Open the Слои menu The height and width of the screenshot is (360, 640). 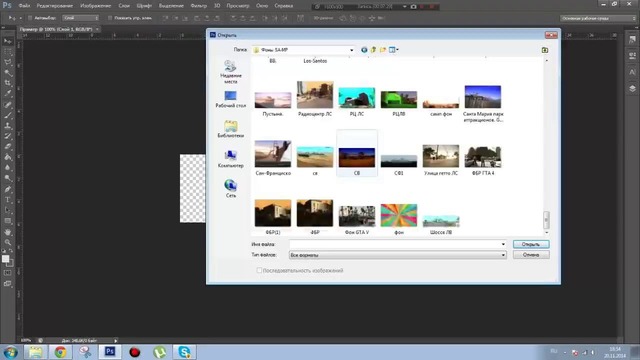(x=124, y=6)
